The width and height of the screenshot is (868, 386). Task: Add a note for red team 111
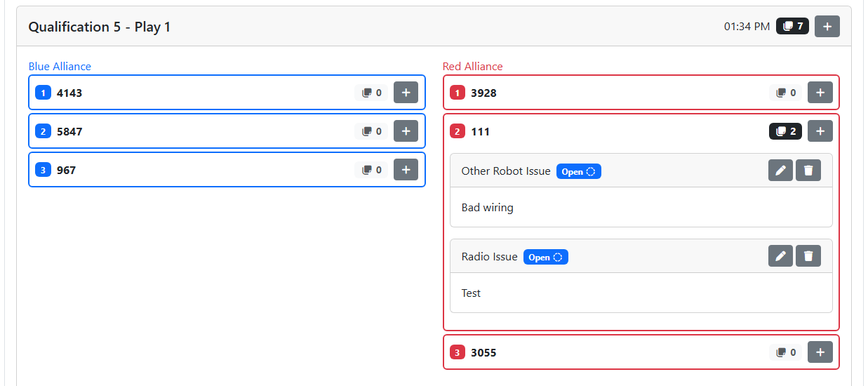(820, 131)
